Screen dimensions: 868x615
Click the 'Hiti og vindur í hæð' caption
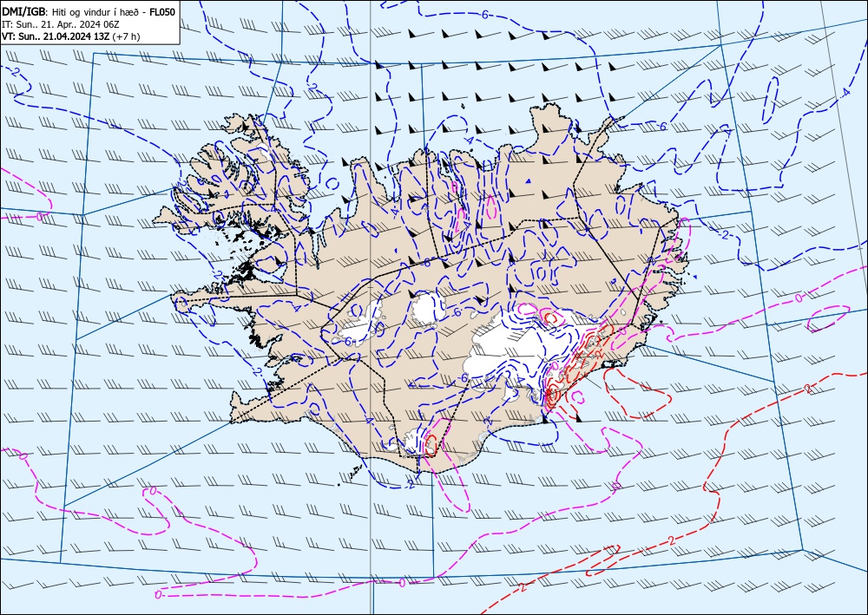pyautogui.click(x=95, y=12)
